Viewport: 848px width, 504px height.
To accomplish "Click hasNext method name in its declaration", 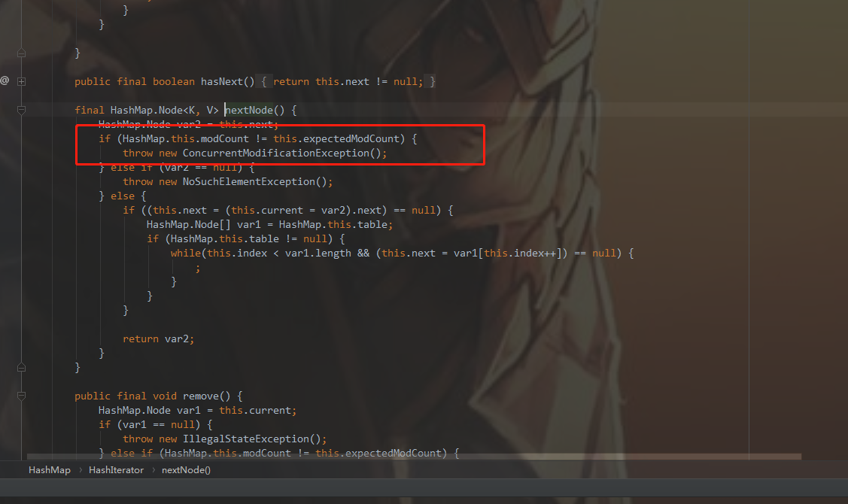I will (x=222, y=82).
